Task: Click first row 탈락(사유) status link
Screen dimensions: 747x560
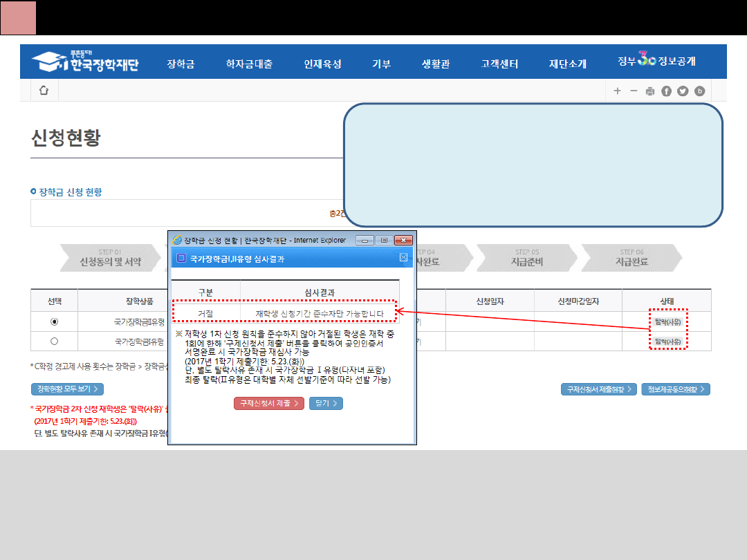Action: pyautogui.click(x=668, y=321)
